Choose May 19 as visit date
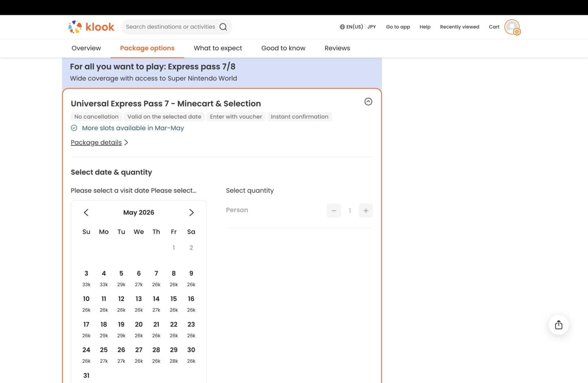Viewport: 588px width, 383px height. click(121, 329)
